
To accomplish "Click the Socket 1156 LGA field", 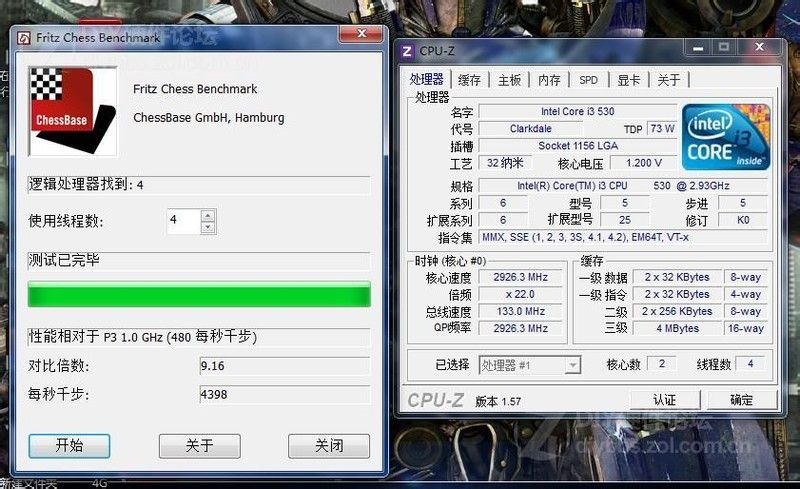I will coord(578,146).
